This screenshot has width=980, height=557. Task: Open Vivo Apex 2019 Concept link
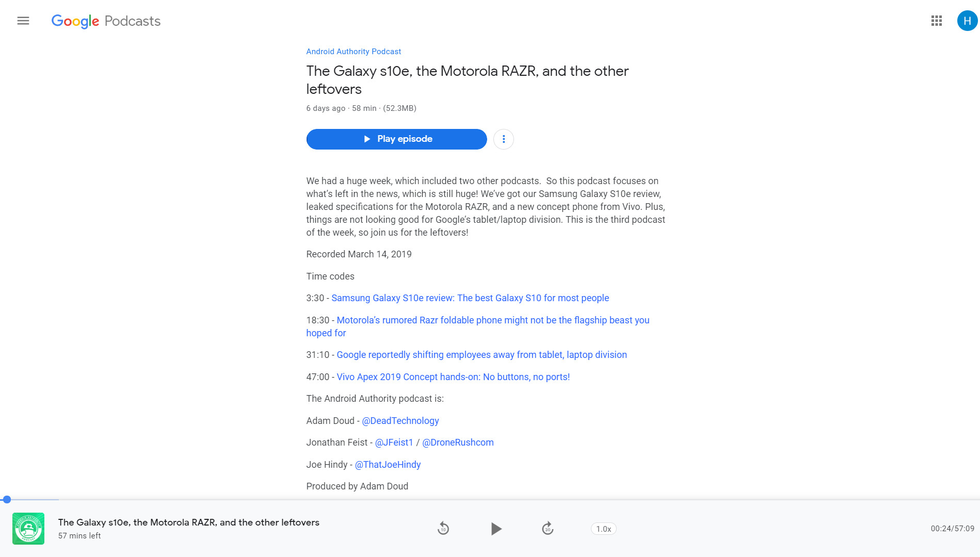coord(453,377)
